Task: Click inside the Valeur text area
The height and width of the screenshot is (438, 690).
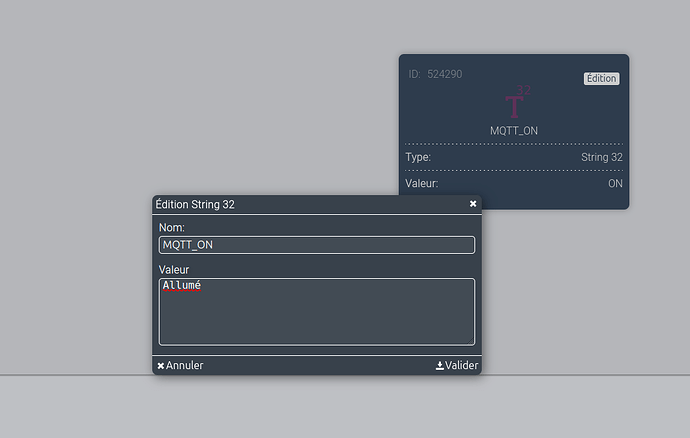Action: [316, 318]
